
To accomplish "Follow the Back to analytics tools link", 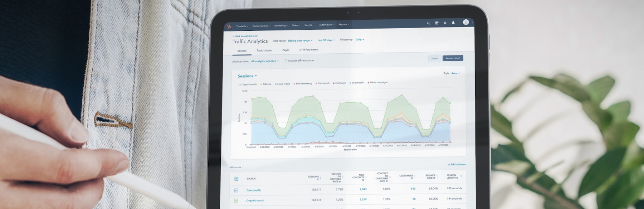I will click(245, 36).
